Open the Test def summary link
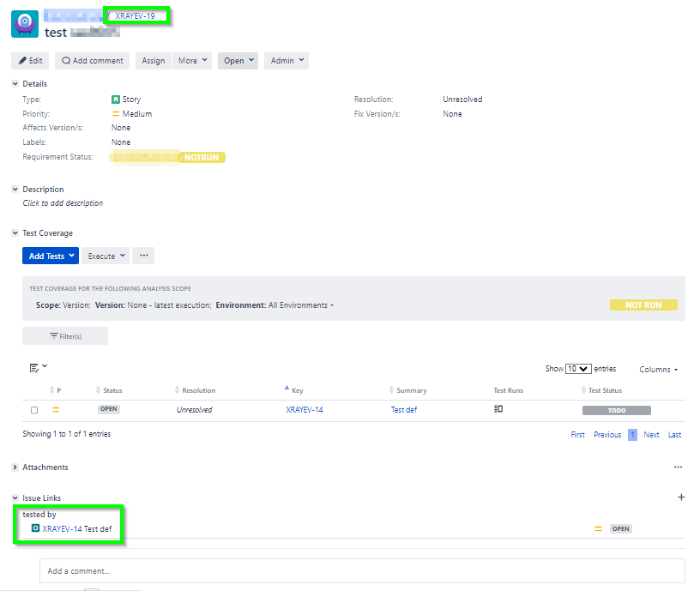Image resolution: width=700 pixels, height=591 pixels. pyautogui.click(x=404, y=410)
